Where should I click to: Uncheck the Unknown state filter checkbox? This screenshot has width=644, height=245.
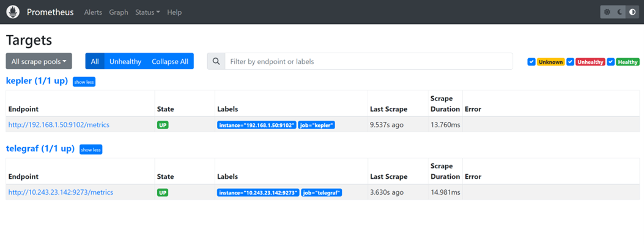531,62
